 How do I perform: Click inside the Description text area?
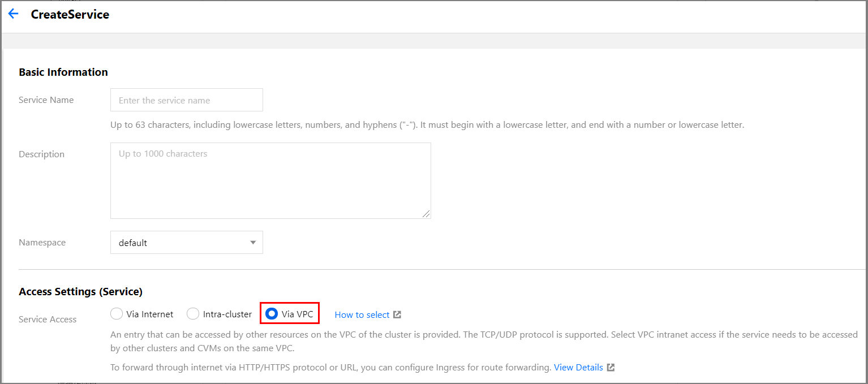[x=270, y=181]
